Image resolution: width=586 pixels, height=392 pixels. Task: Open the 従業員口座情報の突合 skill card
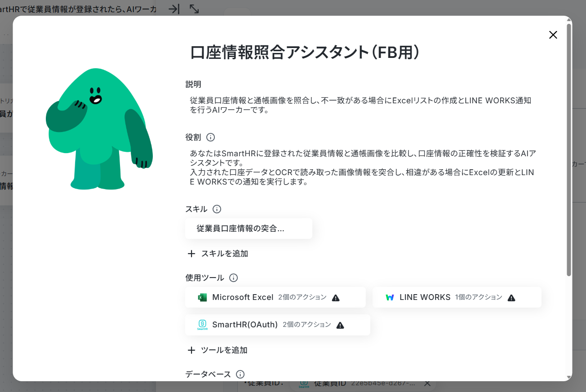pos(249,229)
